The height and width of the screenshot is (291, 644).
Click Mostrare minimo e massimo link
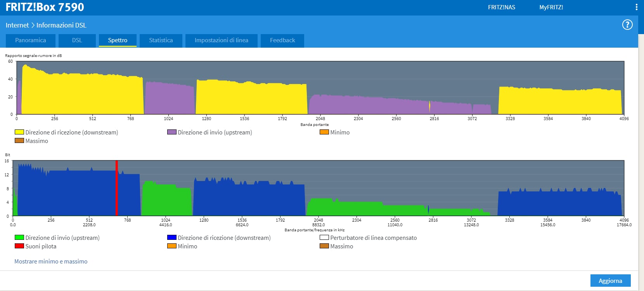(51, 262)
